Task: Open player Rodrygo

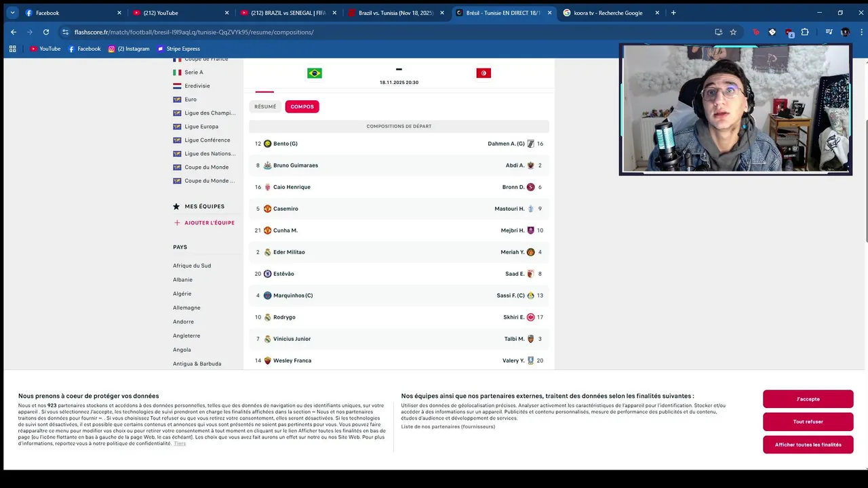Action: coord(284,317)
